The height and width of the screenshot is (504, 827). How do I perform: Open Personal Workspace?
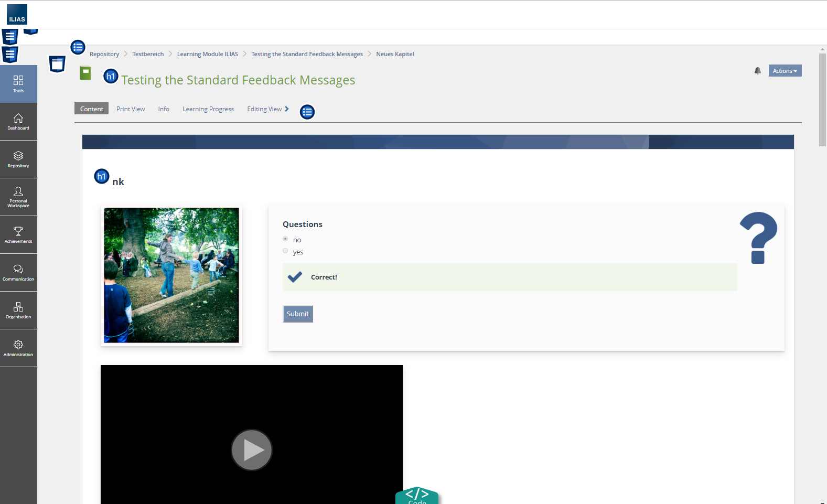point(18,197)
